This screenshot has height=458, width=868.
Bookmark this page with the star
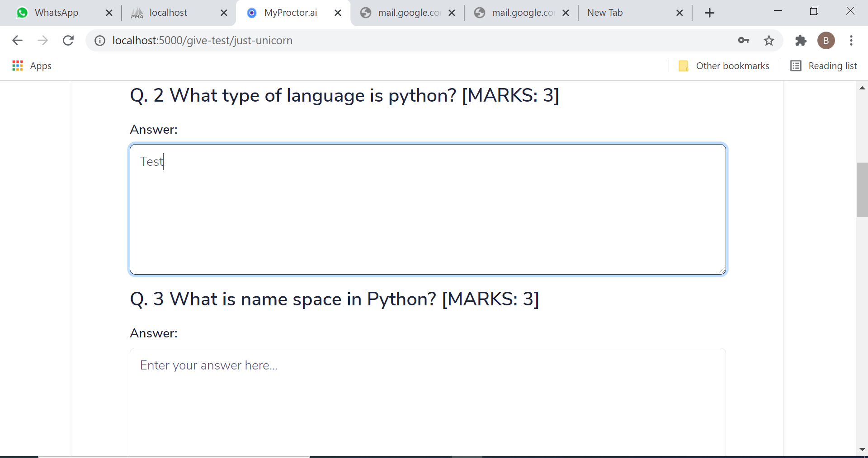pyautogui.click(x=769, y=41)
